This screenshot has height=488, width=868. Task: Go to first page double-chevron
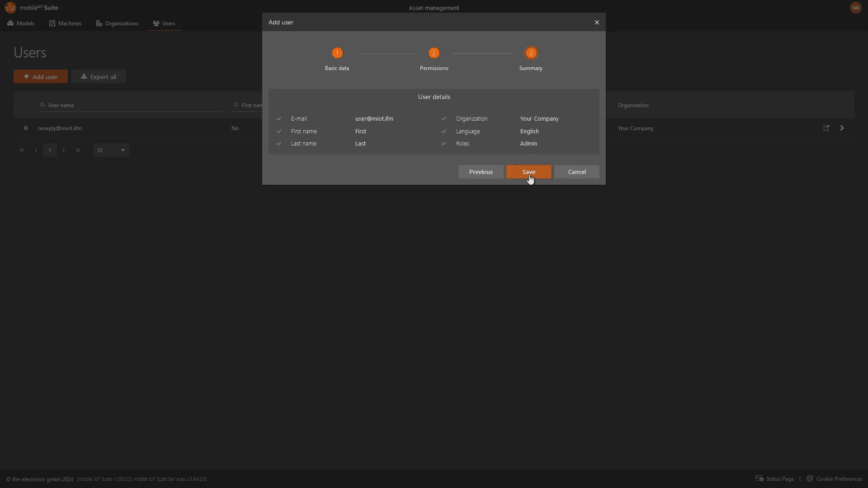click(22, 150)
